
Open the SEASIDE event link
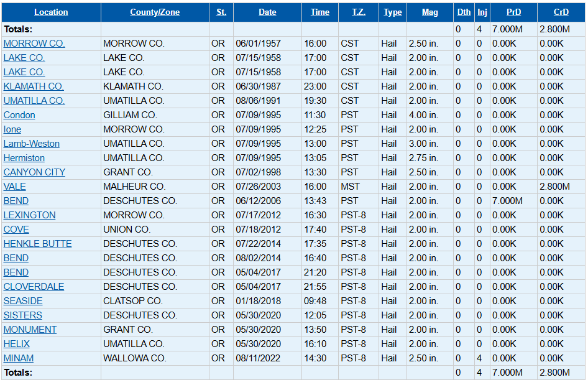click(23, 301)
